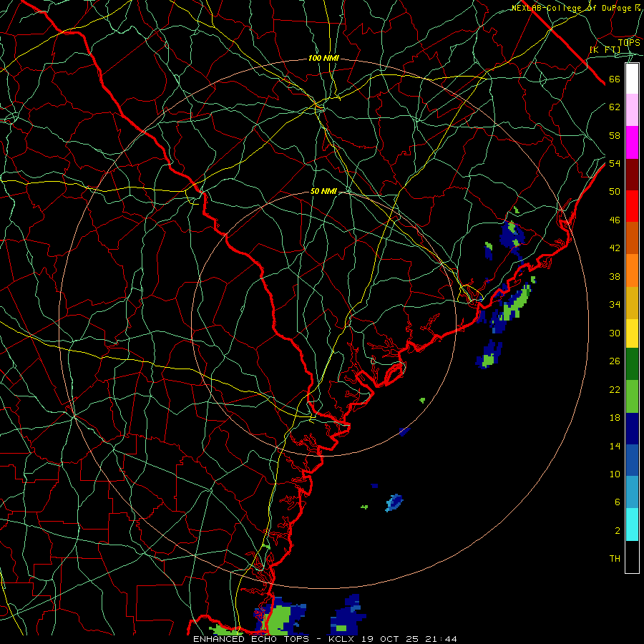Screen dimensions: 644x644
Task: Click the gold legend color band
Action: [632, 303]
